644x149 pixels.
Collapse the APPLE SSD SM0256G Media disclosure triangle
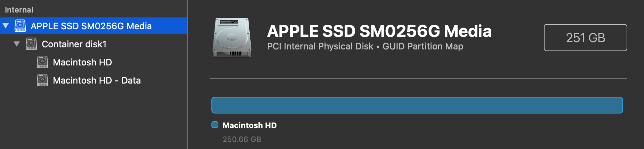point(6,26)
